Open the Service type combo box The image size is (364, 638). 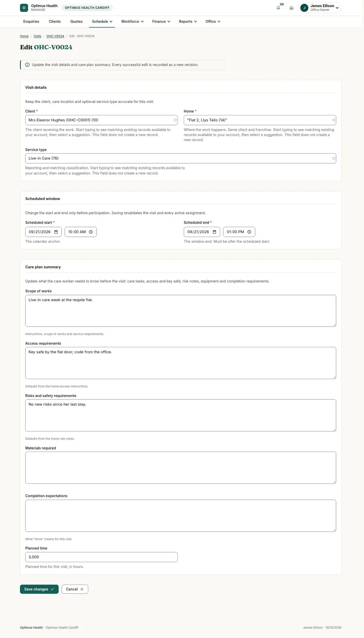point(180,158)
